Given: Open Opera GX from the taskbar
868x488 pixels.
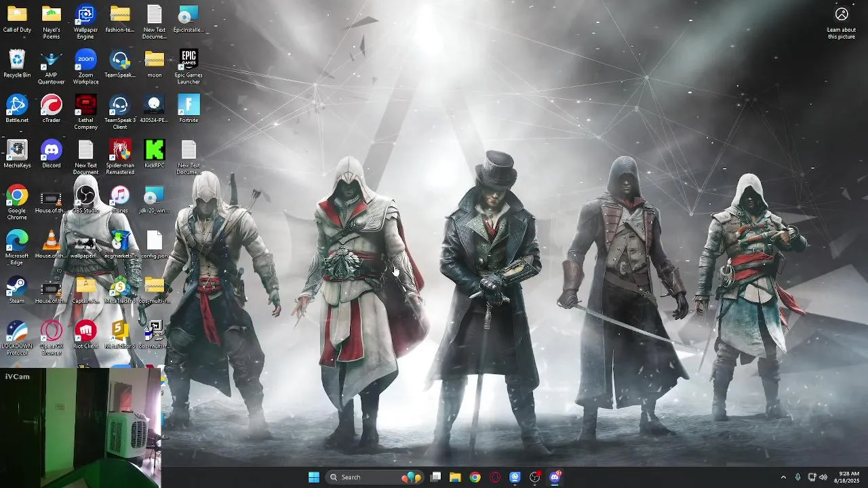Looking at the screenshot, I should [495, 477].
